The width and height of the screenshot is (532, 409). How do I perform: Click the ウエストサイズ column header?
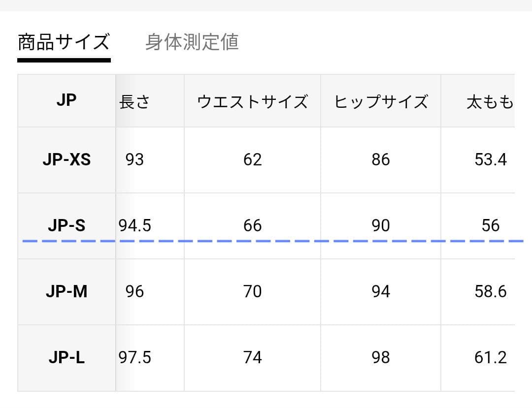(252, 102)
